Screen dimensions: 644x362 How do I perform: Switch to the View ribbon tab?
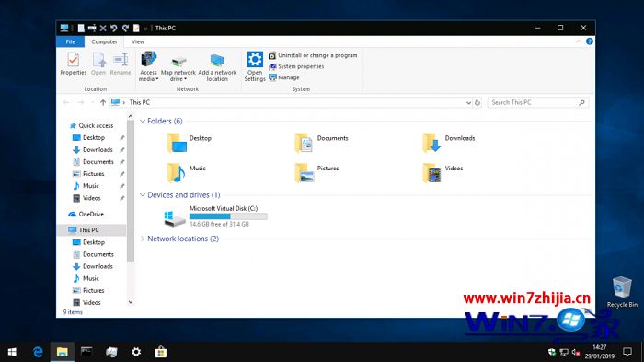pos(138,41)
